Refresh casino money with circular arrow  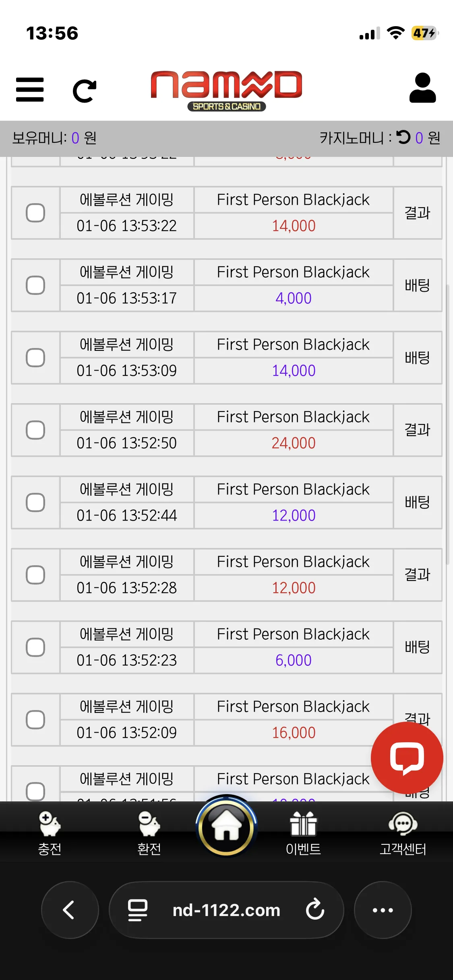tap(403, 138)
